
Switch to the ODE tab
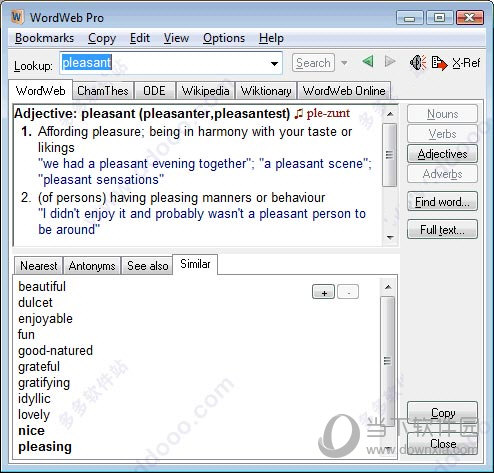(154, 91)
